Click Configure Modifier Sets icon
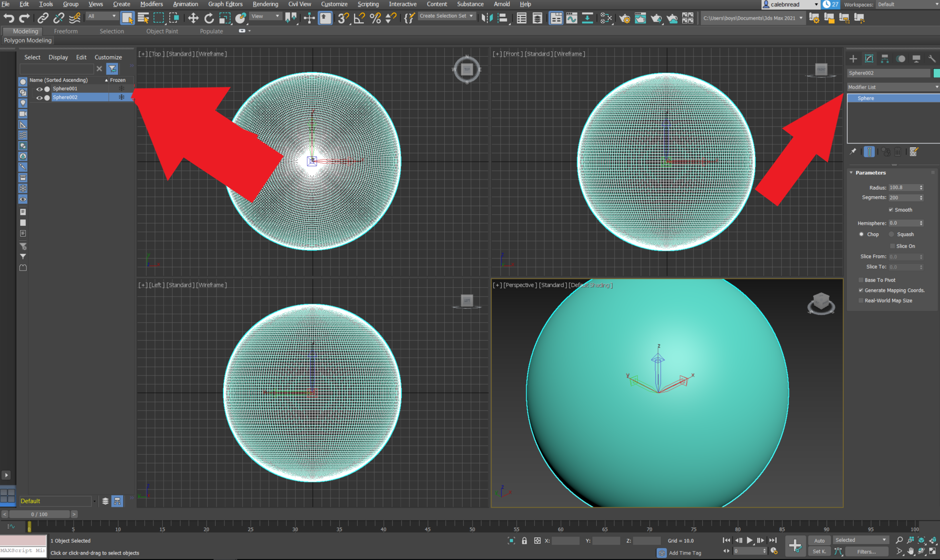 914,152
